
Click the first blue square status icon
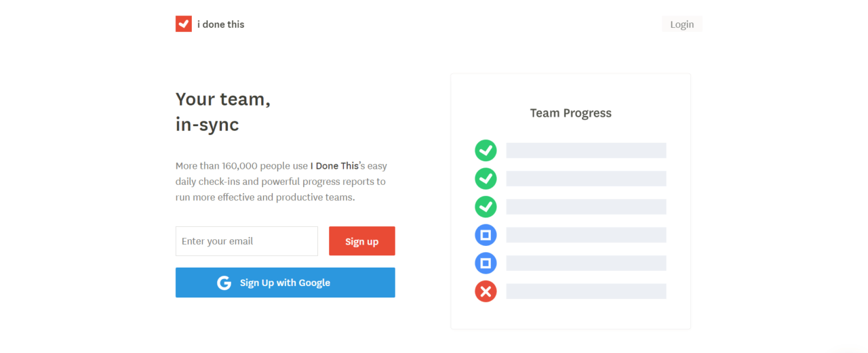coord(486,235)
